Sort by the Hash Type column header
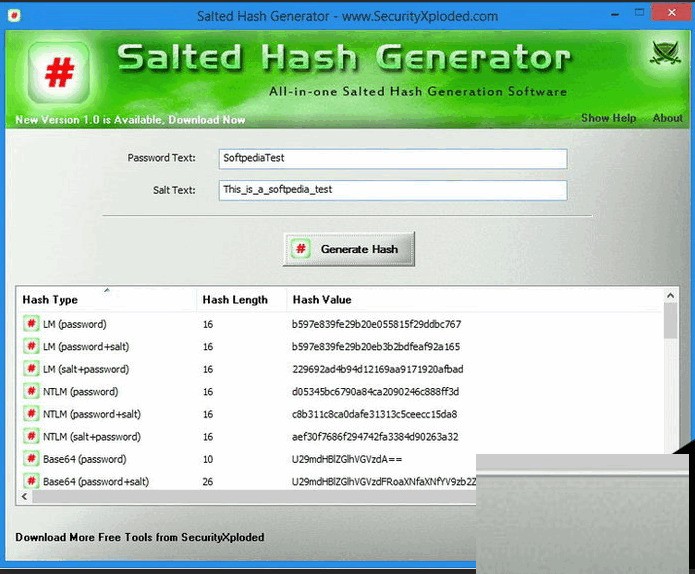This screenshot has width=695, height=574. pyautogui.click(x=106, y=300)
